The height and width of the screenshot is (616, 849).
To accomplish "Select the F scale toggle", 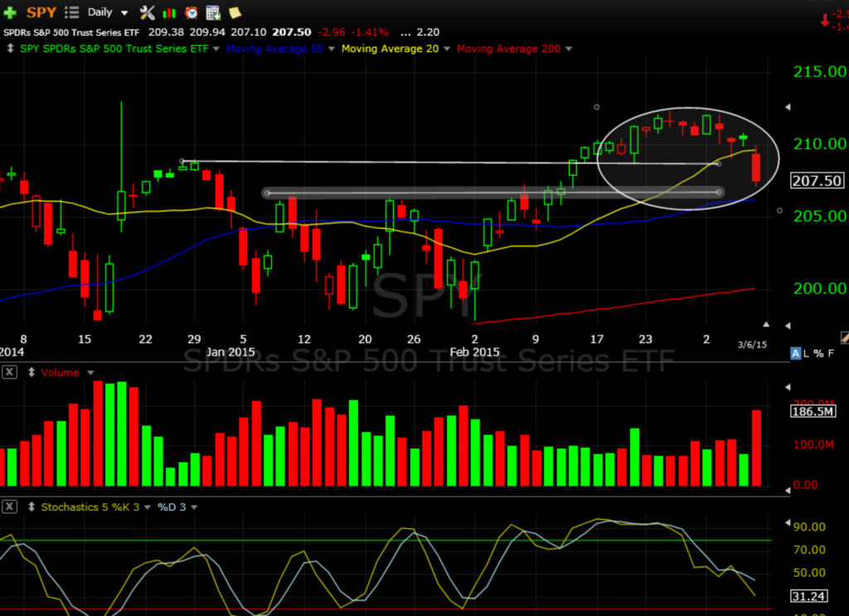I will 831,353.
